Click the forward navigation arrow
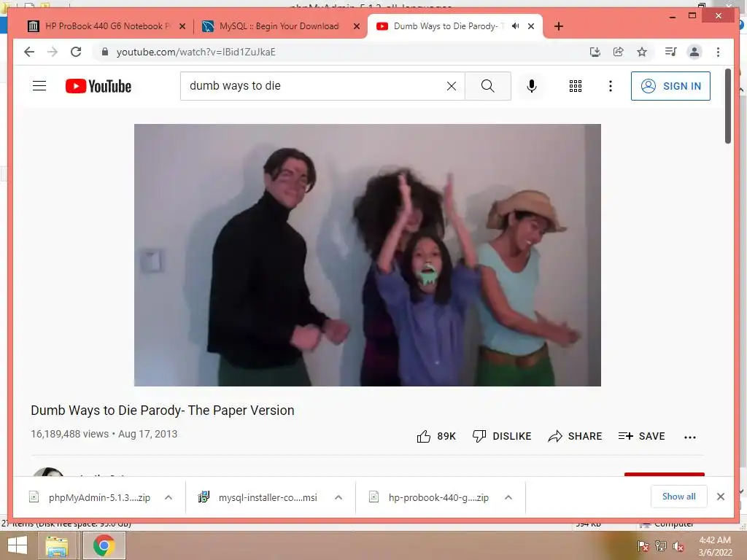Screen dimensions: 747x560 click(x=53, y=52)
